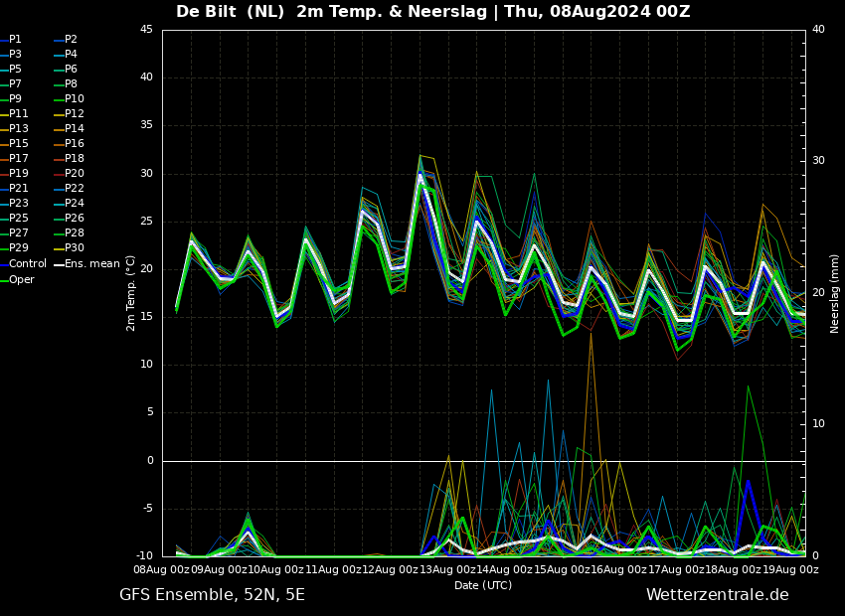Click the 5 temperature axis value
The height and width of the screenshot is (616, 845).
pos(150,412)
